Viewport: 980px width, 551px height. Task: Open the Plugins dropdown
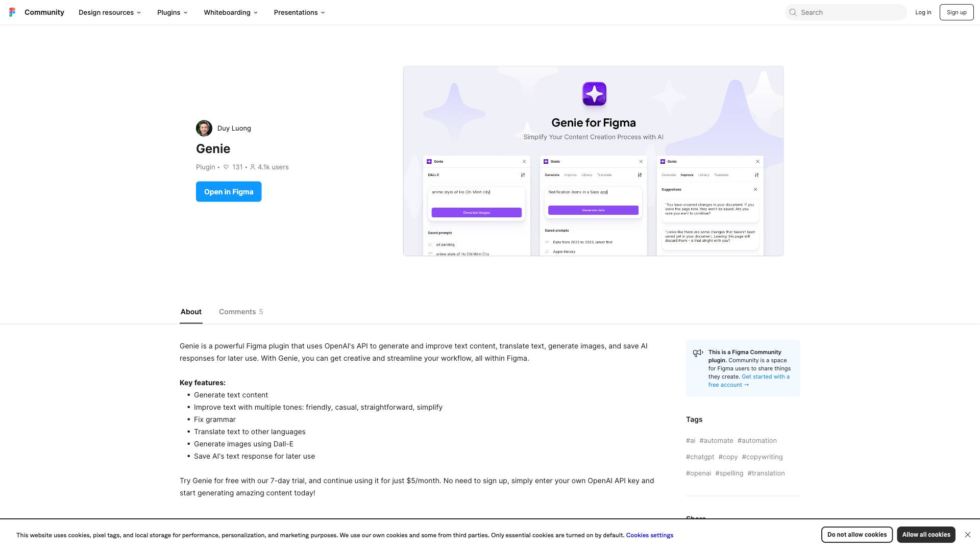click(172, 12)
